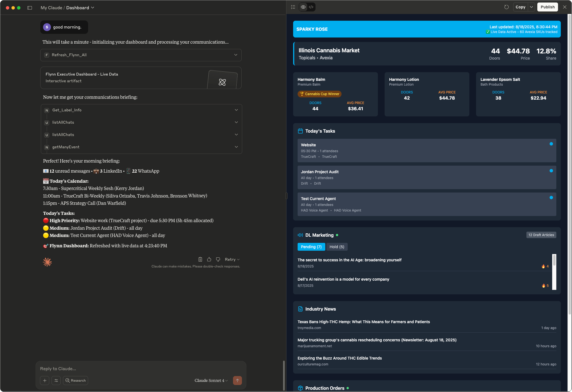This screenshot has width=572, height=392.
Task: Open the artifact list icon
Action: pos(293,7)
